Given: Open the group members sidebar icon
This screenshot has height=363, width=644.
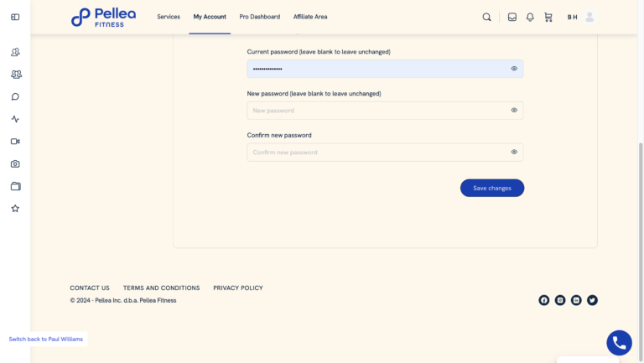Looking at the screenshot, I should (16, 75).
